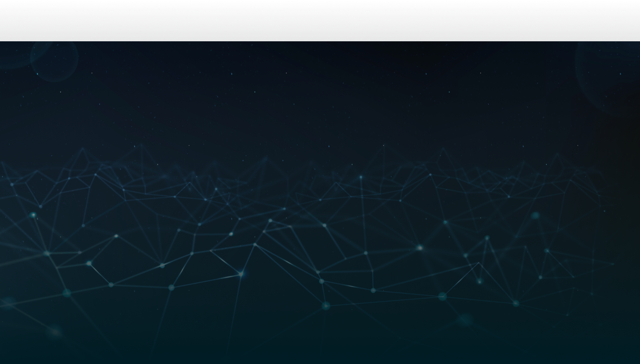Click the middle of the gray header bar
The image size is (640, 364).
[320, 21]
